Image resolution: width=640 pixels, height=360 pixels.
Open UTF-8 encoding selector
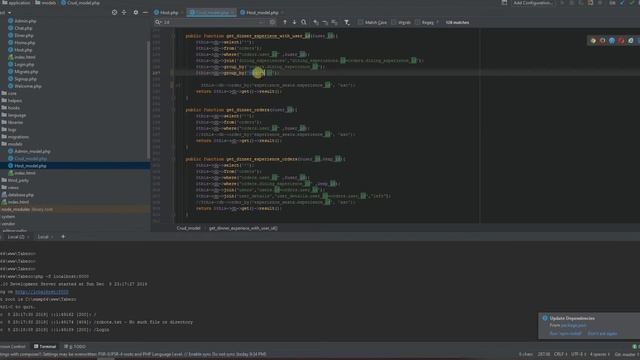(x=578, y=354)
